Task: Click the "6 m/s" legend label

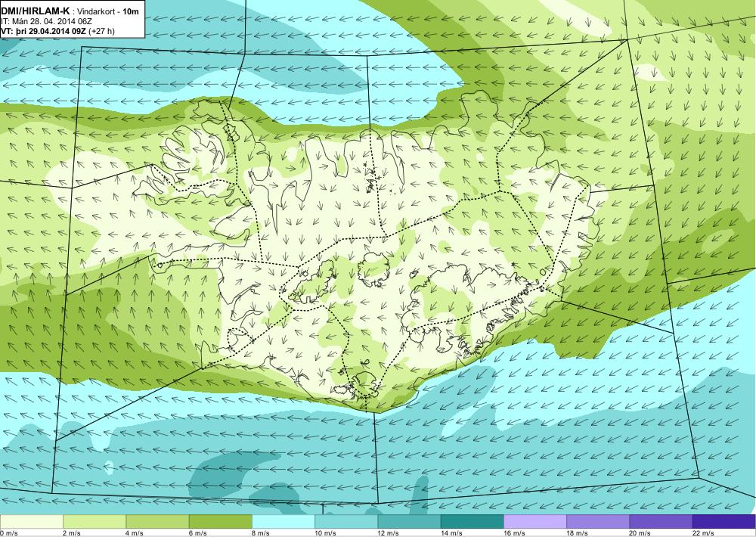Action: pyautogui.click(x=198, y=533)
